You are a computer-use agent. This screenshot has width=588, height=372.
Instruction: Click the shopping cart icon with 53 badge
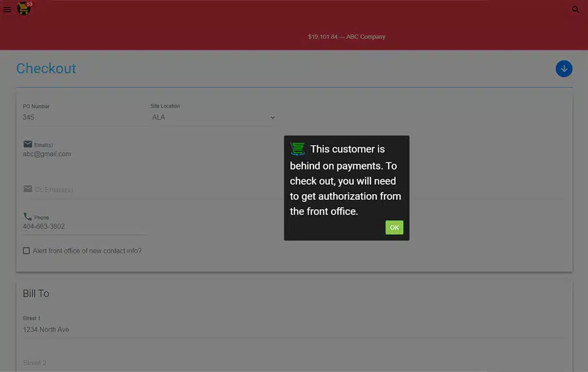pos(24,9)
